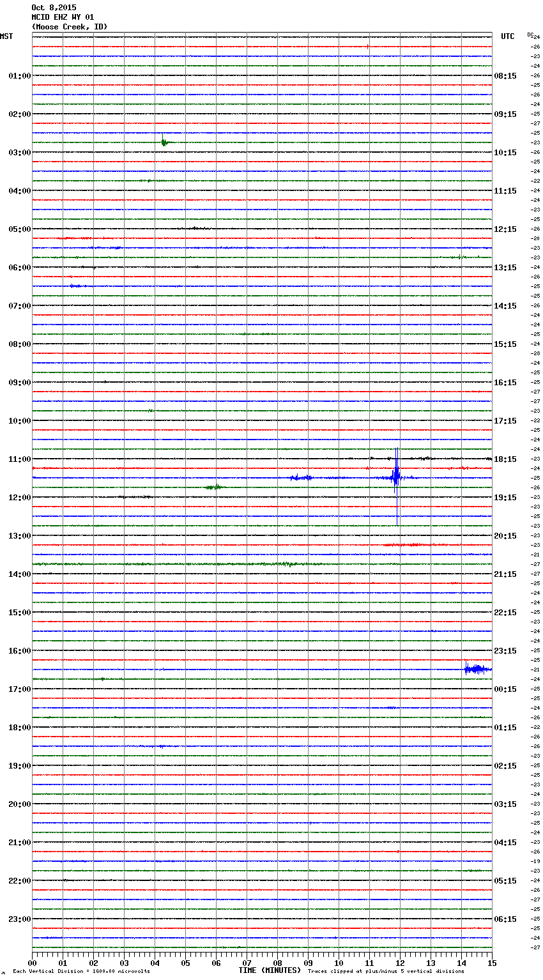Click the 10:15 UTC time label
The width and height of the screenshot is (543, 980).
pyautogui.click(x=505, y=153)
